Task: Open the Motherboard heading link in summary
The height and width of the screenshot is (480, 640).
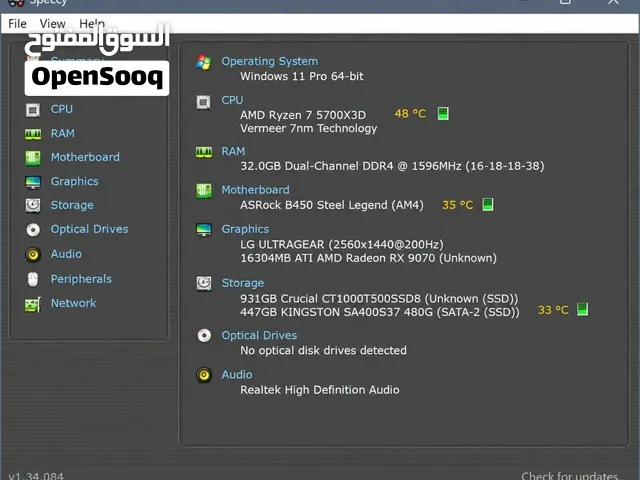Action: 255,190
